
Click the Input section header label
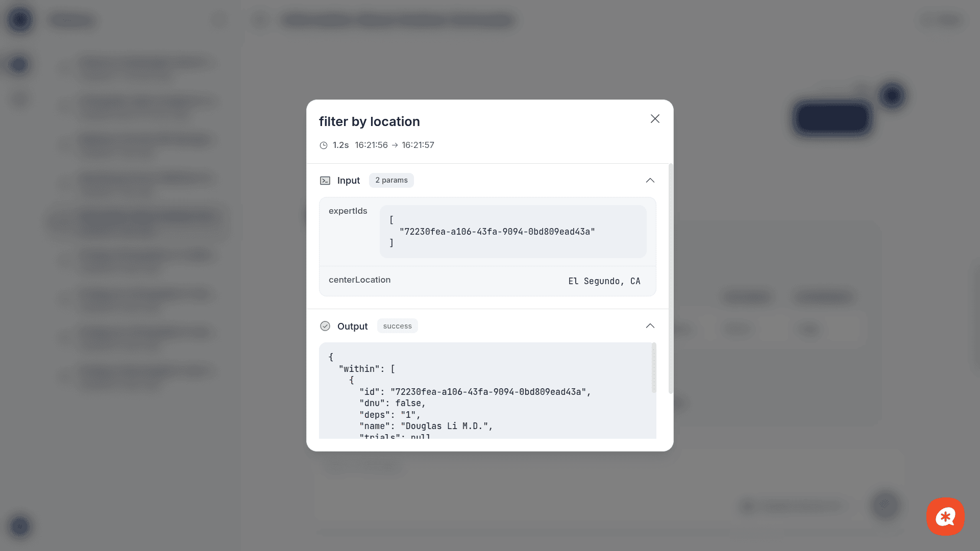pos(349,181)
